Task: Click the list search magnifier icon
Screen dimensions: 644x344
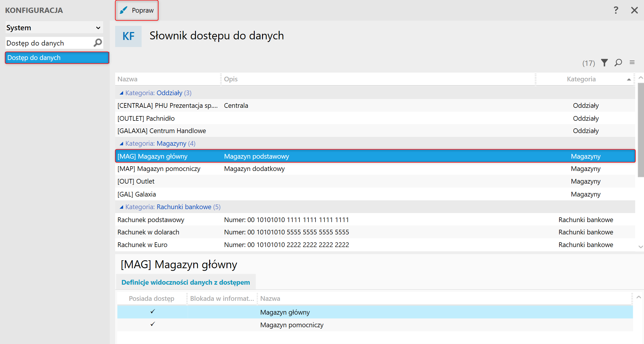Action: 618,63
